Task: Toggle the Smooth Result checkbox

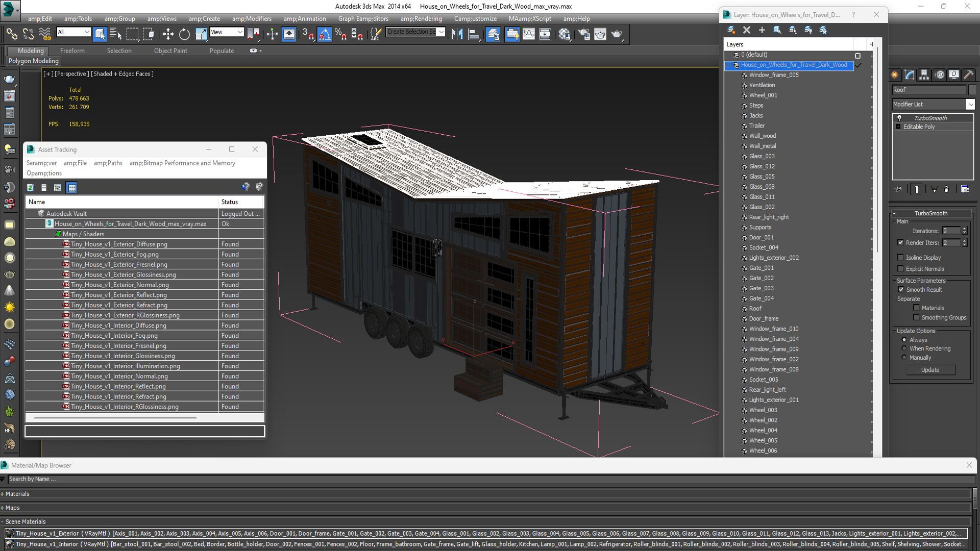Action: [901, 290]
